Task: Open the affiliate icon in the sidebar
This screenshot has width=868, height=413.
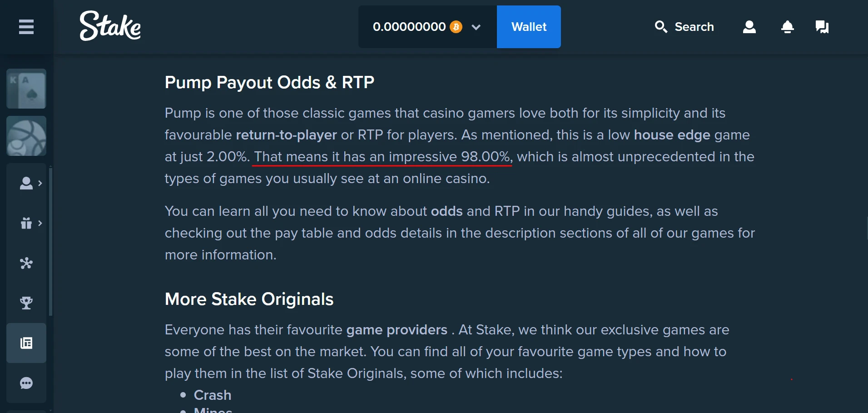Action: pos(26,263)
